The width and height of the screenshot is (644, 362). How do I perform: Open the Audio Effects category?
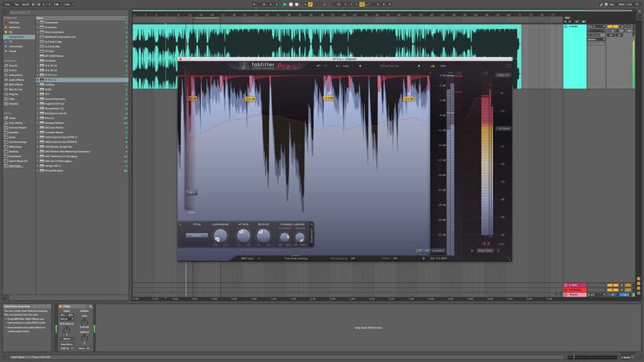[16, 80]
